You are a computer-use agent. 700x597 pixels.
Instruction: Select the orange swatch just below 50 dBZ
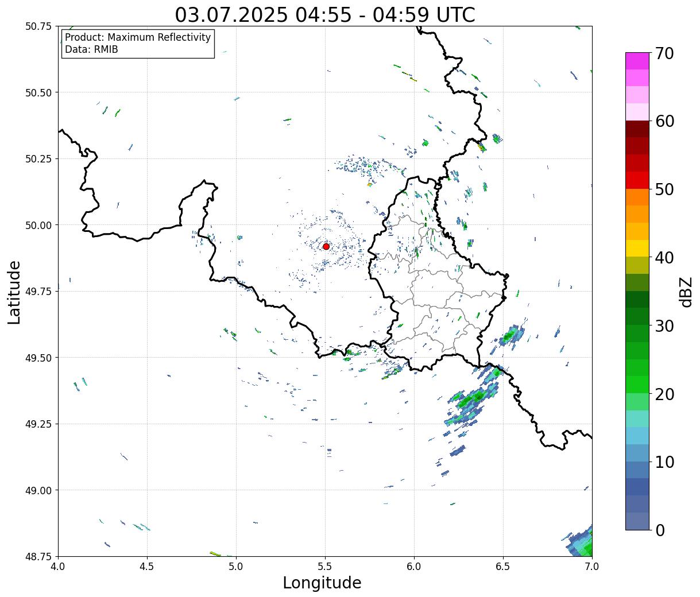pyautogui.click(x=637, y=197)
